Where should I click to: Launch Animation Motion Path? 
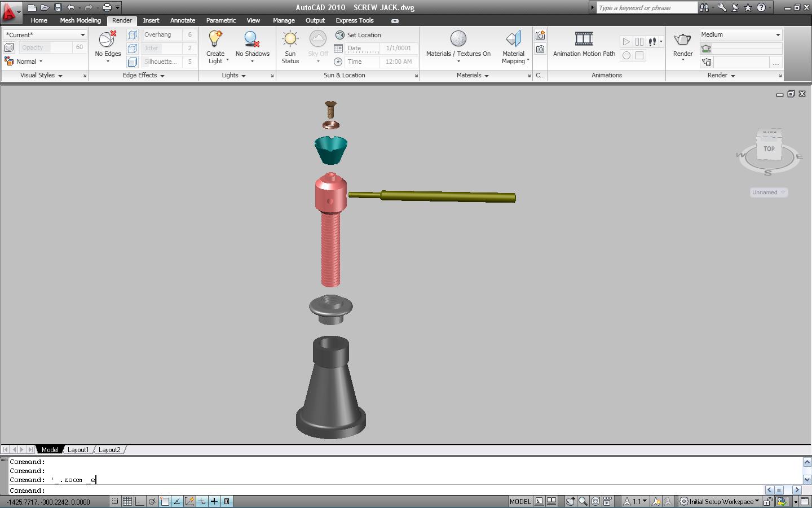pyautogui.click(x=584, y=44)
